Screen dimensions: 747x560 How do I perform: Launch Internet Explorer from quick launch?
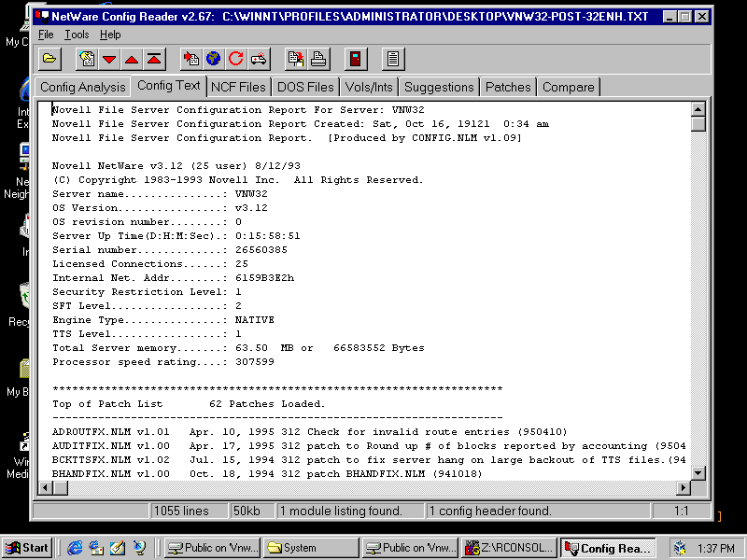pyautogui.click(x=75, y=548)
